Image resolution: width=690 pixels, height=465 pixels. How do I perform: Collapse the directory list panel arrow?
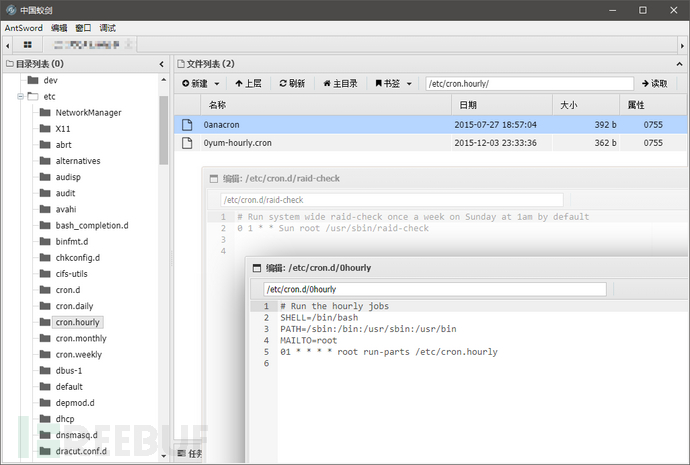pyautogui.click(x=161, y=64)
